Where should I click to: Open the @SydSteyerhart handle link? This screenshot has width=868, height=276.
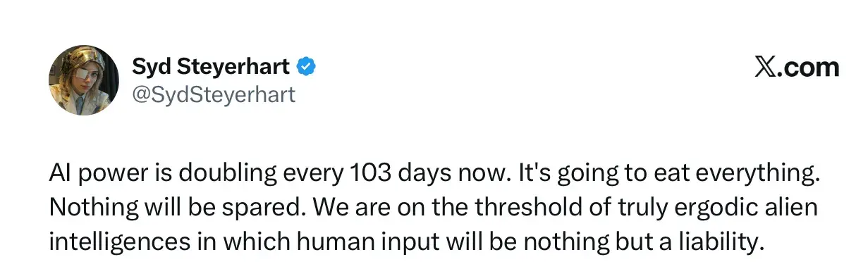pyautogui.click(x=214, y=94)
